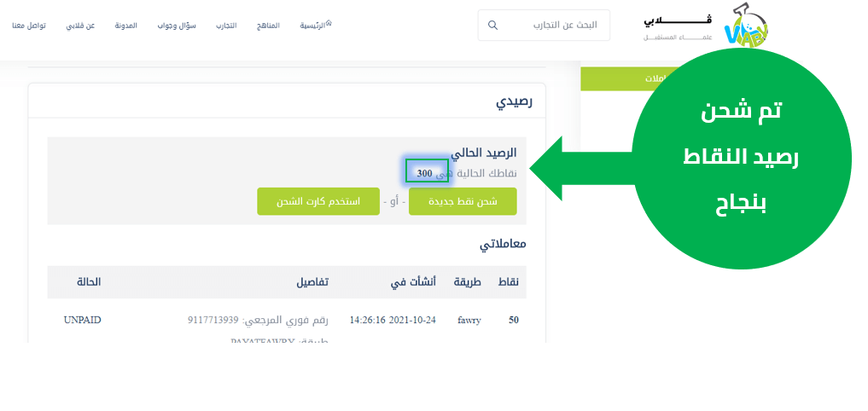
Task: Click the شحن نقط جديدة button
Action: pyautogui.click(x=463, y=202)
